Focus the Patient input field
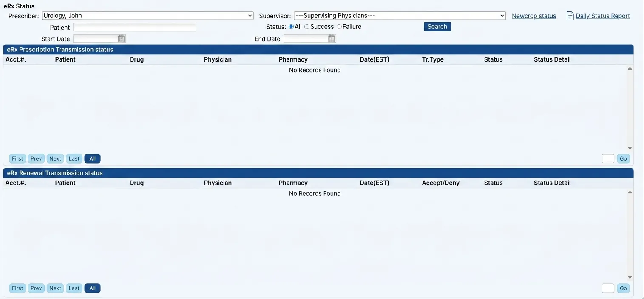644x299 pixels. [135, 27]
